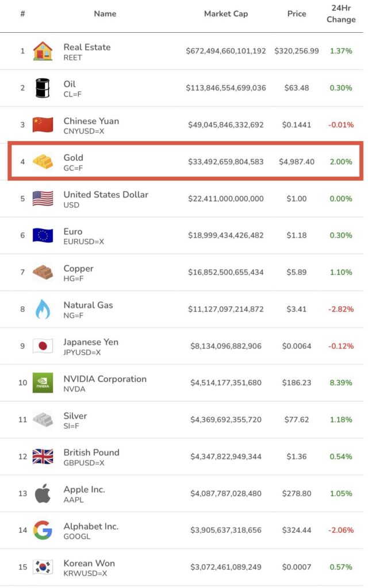This screenshot has width=368, height=588.
Task: Open the NVIDIA Corporation name link
Action: pyautogui.click(x=105, y=379)
